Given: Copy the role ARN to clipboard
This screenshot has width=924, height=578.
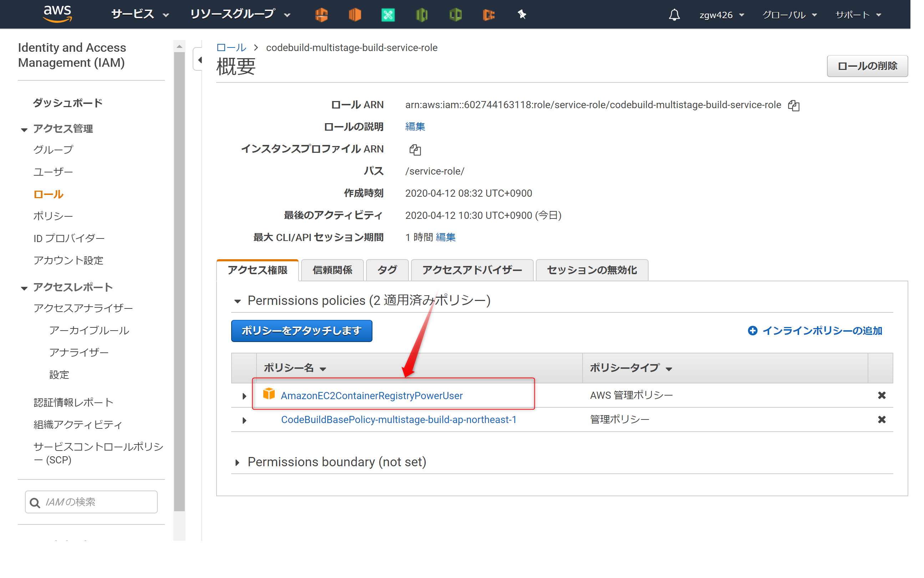Looking at the screenshot, I should click(x=793, y=106).
